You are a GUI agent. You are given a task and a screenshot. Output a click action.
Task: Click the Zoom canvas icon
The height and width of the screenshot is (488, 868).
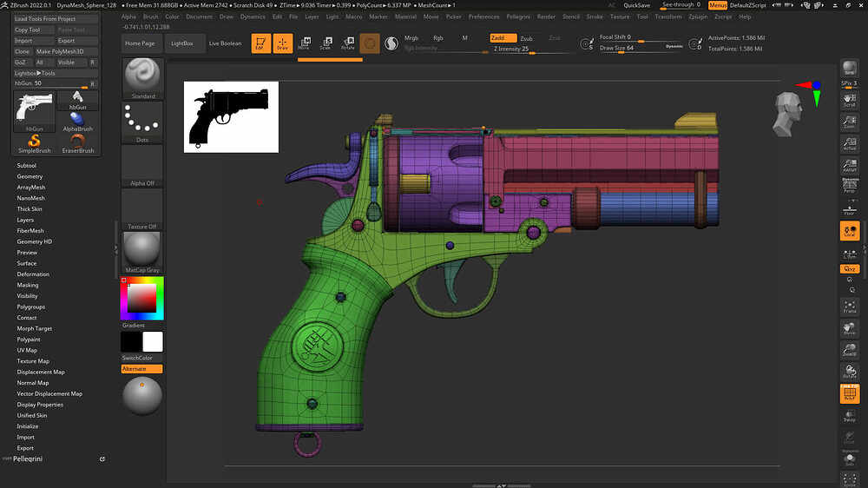(x=849, y=122)
